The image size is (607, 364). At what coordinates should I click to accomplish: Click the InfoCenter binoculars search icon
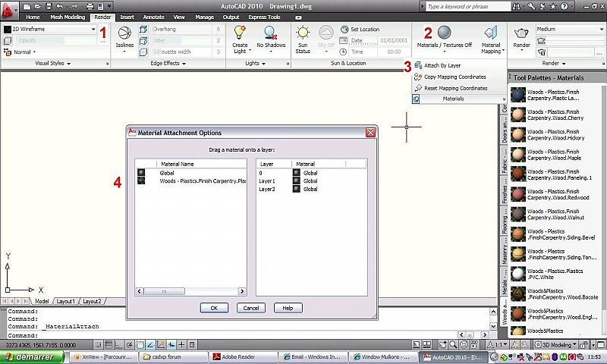[x=517, y=6]
